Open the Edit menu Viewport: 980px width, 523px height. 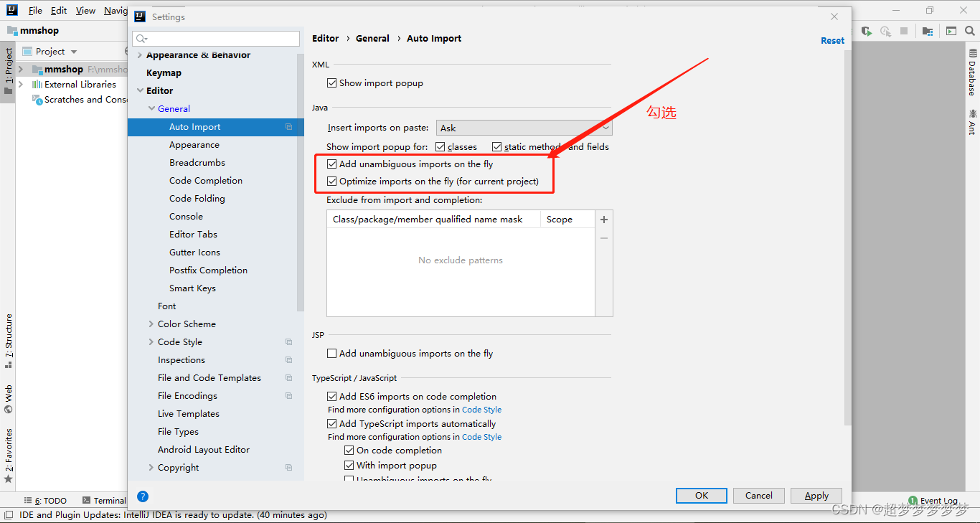point(60,11)
